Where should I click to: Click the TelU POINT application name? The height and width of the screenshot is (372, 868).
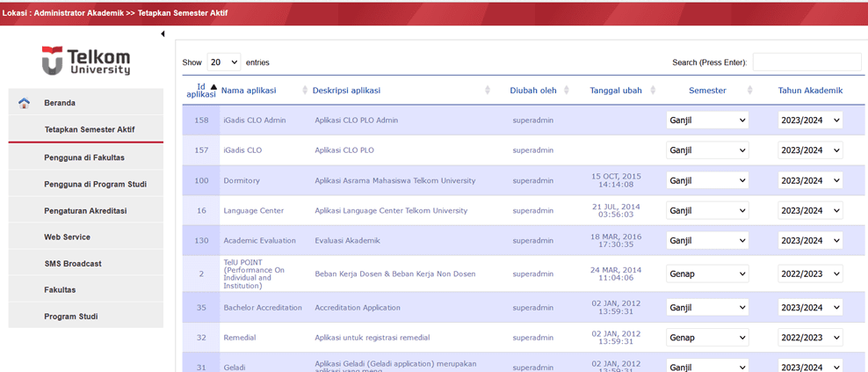coord(254,274)
